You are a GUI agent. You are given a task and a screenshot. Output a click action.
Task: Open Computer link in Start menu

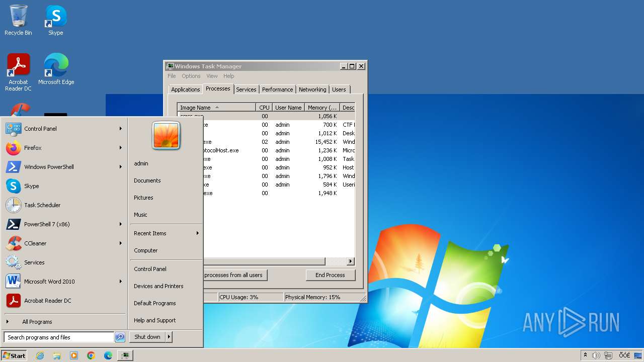(x=146, y=250)
